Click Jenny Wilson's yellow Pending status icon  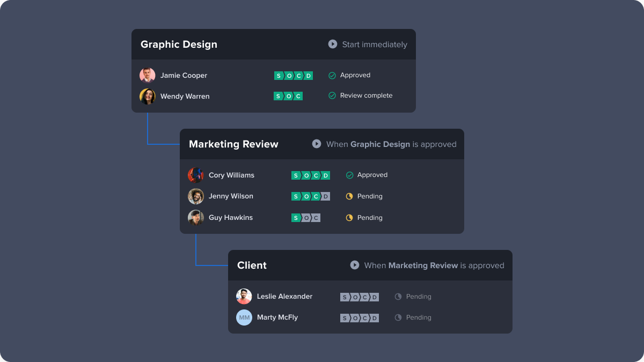coord(349,196)
